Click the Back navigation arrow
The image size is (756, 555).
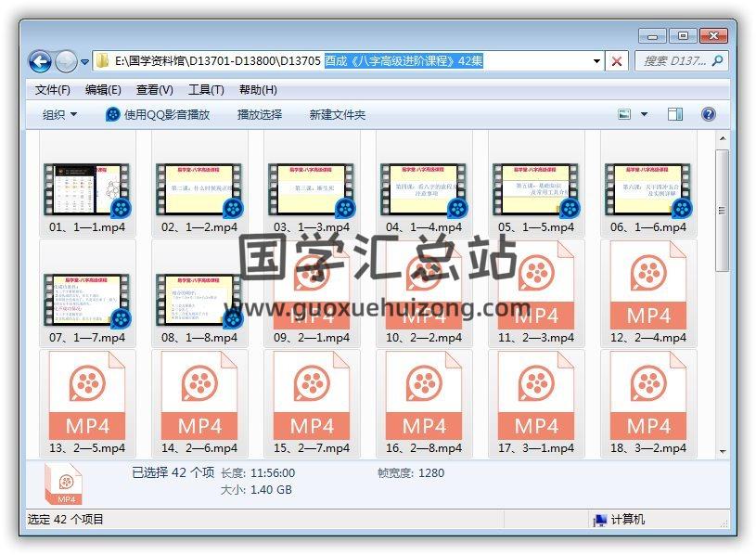tap(40, 61)
